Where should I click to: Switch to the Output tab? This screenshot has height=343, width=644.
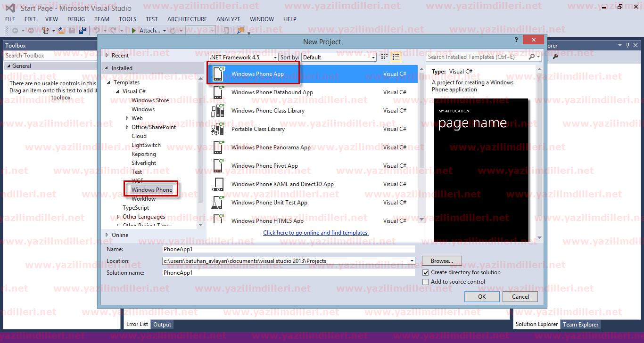162,325
